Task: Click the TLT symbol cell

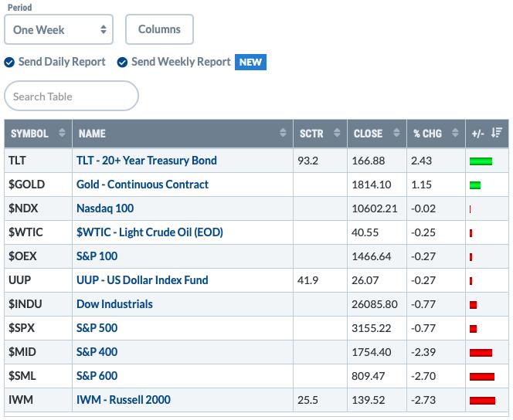Action: 39,161
